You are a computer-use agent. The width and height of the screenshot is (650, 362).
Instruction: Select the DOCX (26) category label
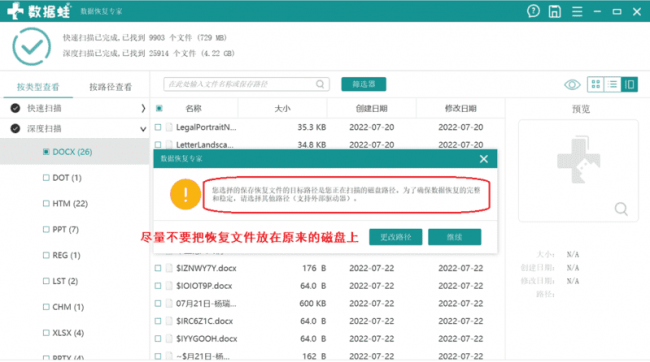[73, 152]
